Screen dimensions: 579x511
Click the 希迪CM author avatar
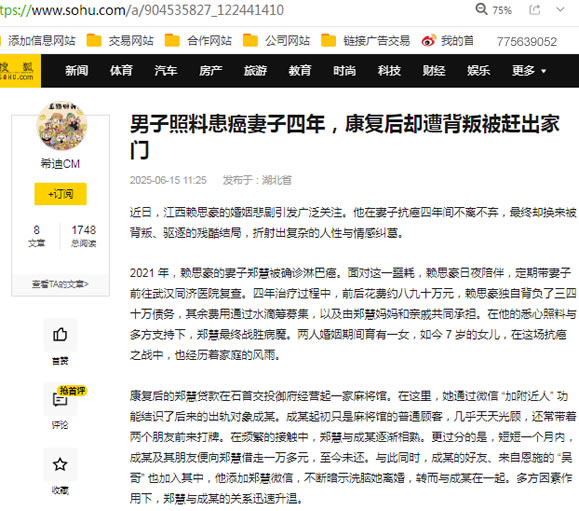point(62,126)
